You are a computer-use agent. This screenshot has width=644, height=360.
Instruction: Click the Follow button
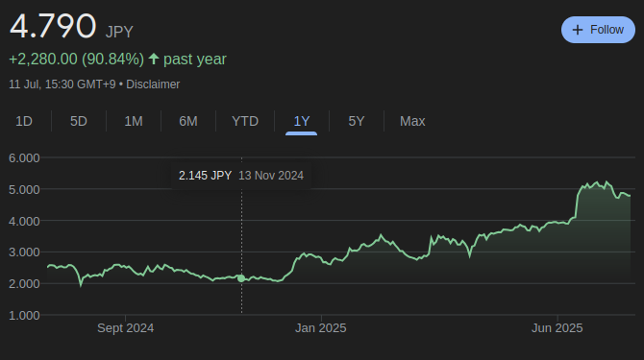click(598, 30)
